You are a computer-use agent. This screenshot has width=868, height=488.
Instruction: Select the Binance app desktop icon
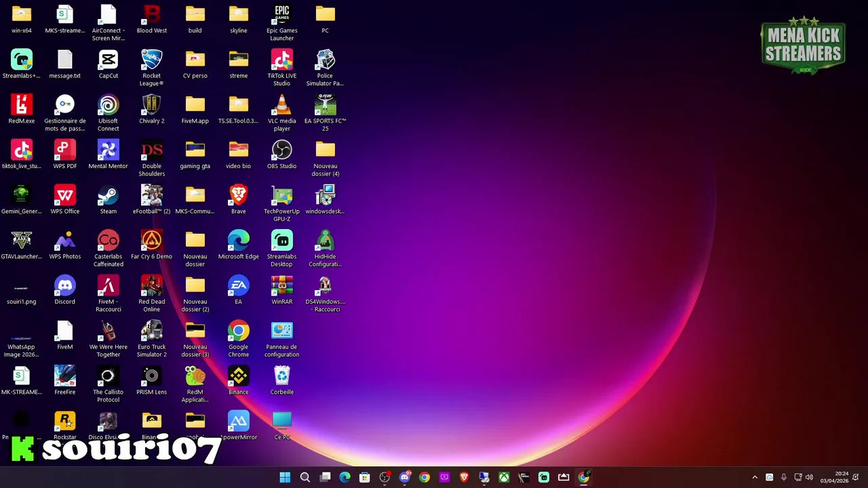[239, 380]
